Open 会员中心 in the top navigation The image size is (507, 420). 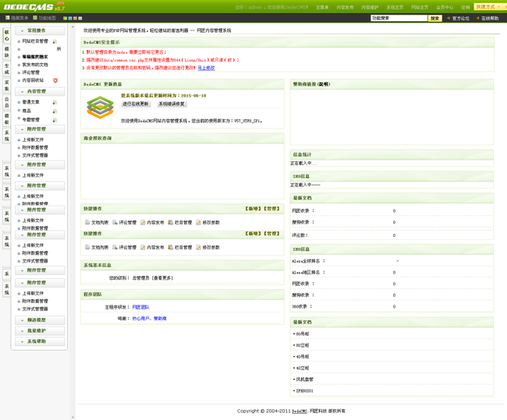click(x=445, y=7)
